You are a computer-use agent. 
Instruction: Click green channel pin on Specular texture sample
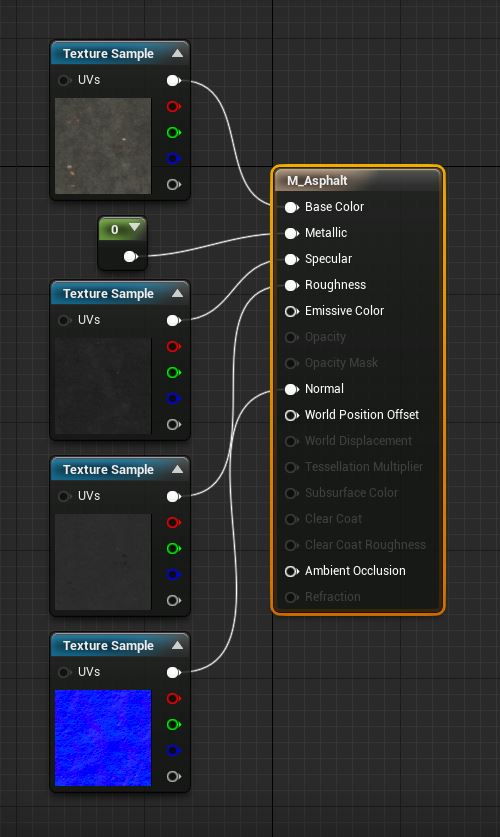click(x=173, y=373)
